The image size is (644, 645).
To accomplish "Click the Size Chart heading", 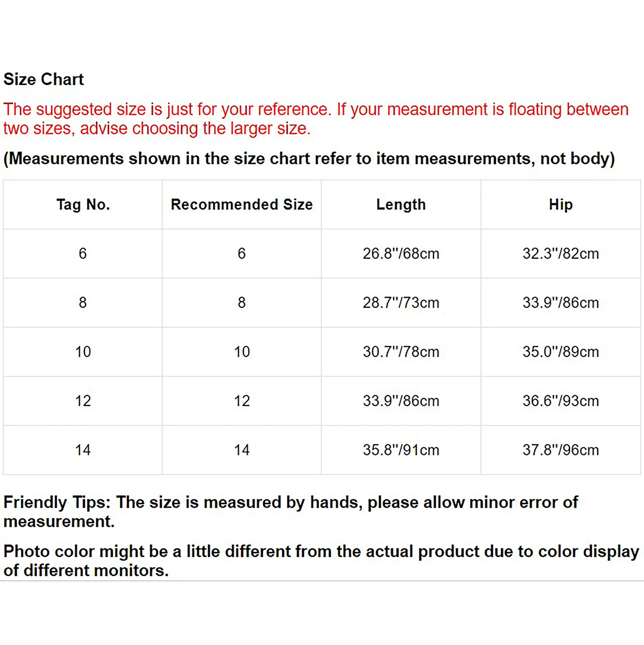I will click(43, 79).
